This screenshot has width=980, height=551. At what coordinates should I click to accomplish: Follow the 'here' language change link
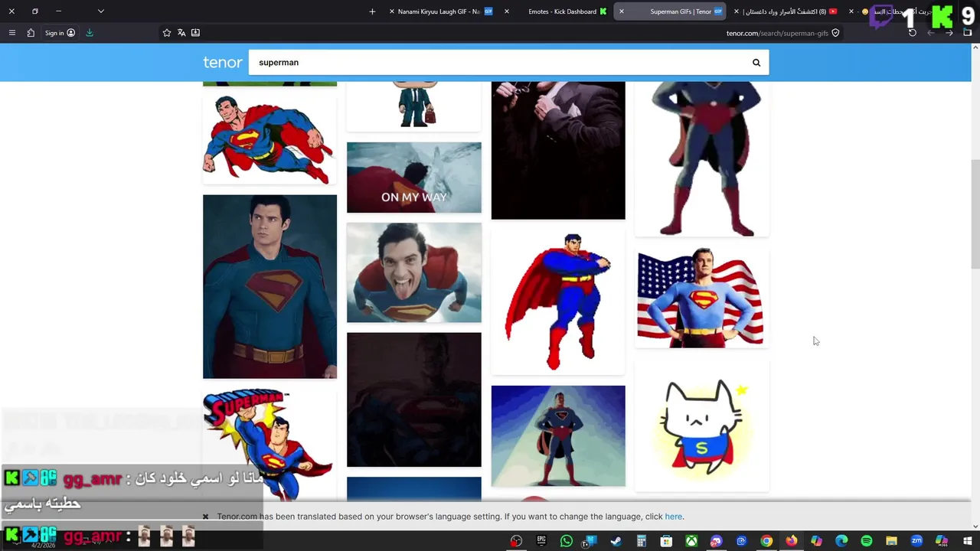[x=674, y=517]
